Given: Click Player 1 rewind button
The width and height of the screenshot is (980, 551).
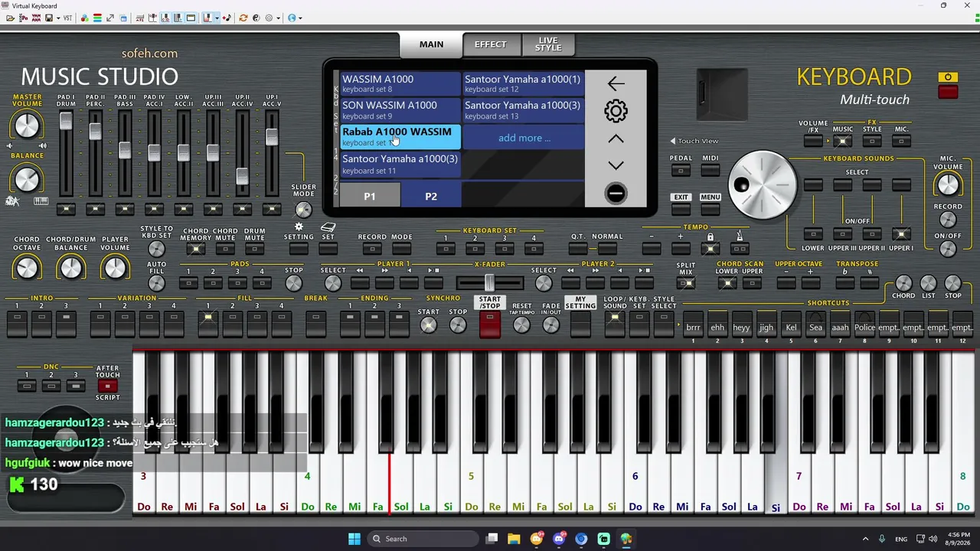Looking at the screenshot, I should point(360,283).
